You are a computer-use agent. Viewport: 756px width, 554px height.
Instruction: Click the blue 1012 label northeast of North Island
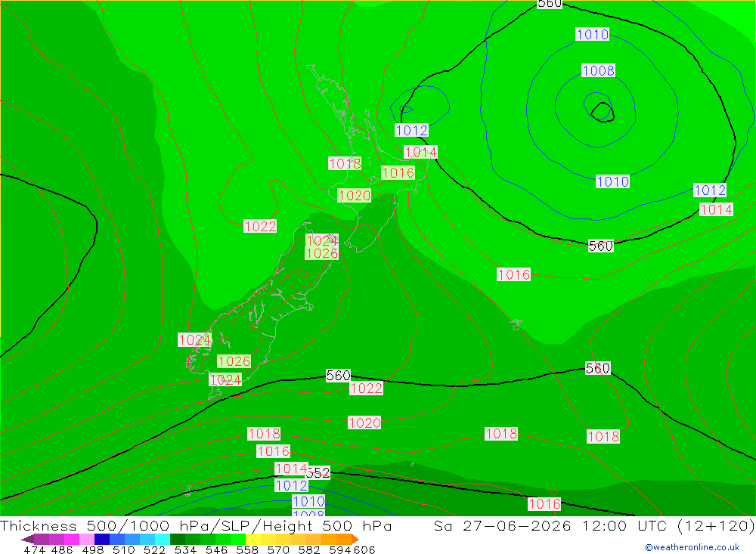(411, 130)
